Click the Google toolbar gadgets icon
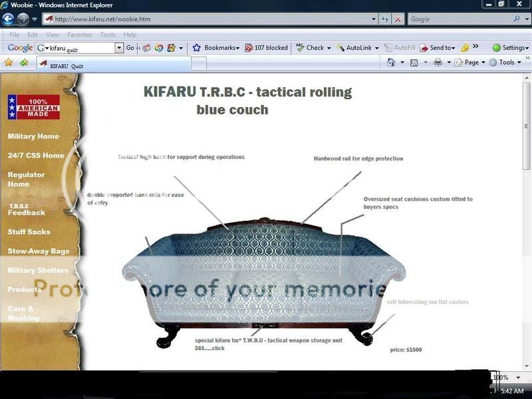The height and width of the screenshot is (399, 532). point(171,48)
